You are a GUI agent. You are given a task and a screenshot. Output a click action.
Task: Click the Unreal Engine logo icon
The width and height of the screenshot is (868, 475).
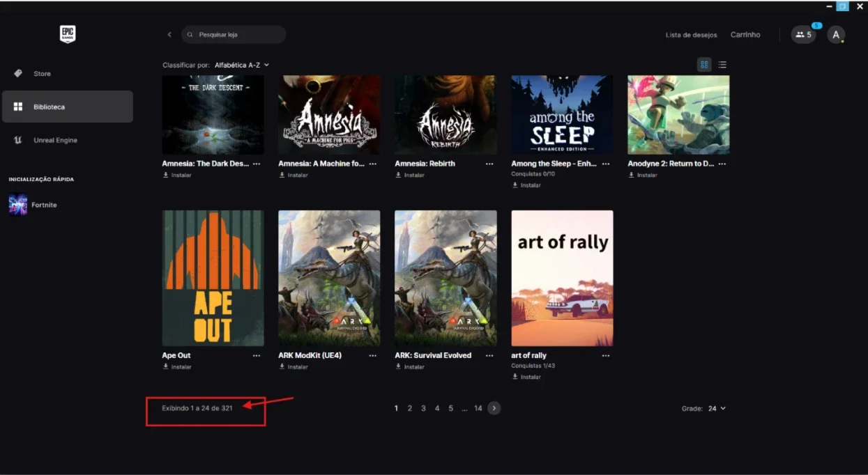[18, 140]
